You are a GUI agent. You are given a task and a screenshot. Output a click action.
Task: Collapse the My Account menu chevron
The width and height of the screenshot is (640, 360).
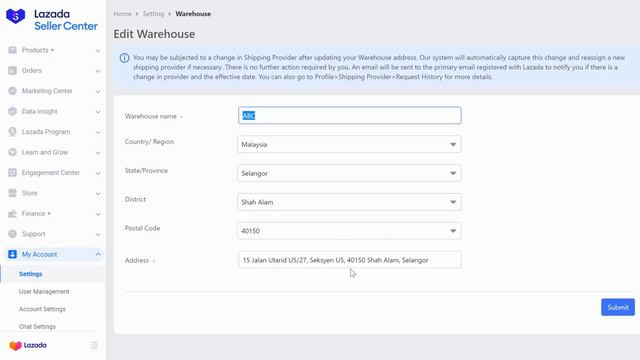point(98,254)
